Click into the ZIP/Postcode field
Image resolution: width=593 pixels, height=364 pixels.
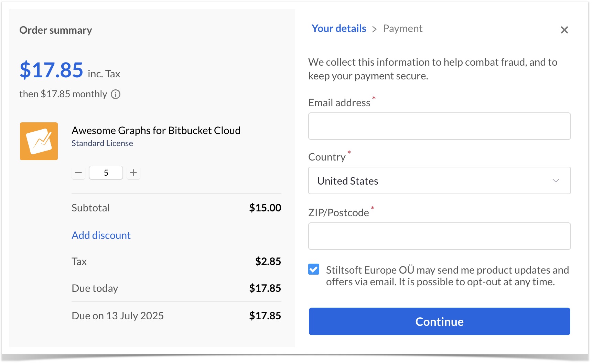pyautogui.click(x=439, y=236)
